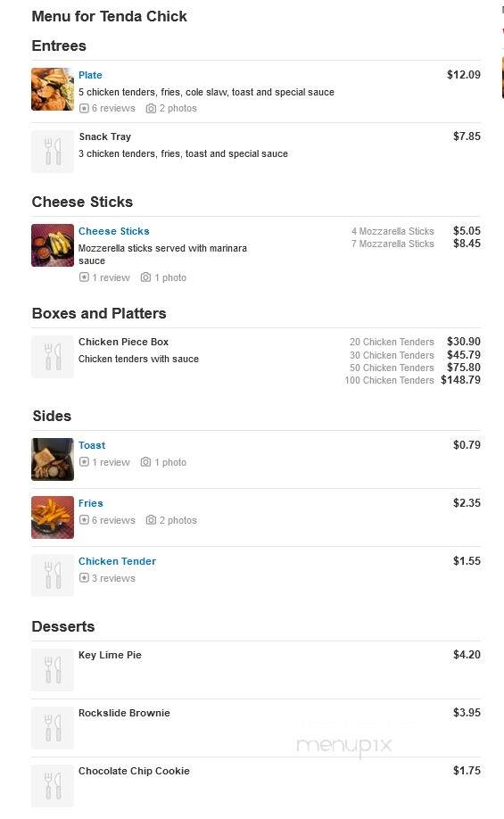The width and height of the screenshot is (504, 819).
Task: Click the camera icon beside Toast's 1 photo
Action: [145, 462]
